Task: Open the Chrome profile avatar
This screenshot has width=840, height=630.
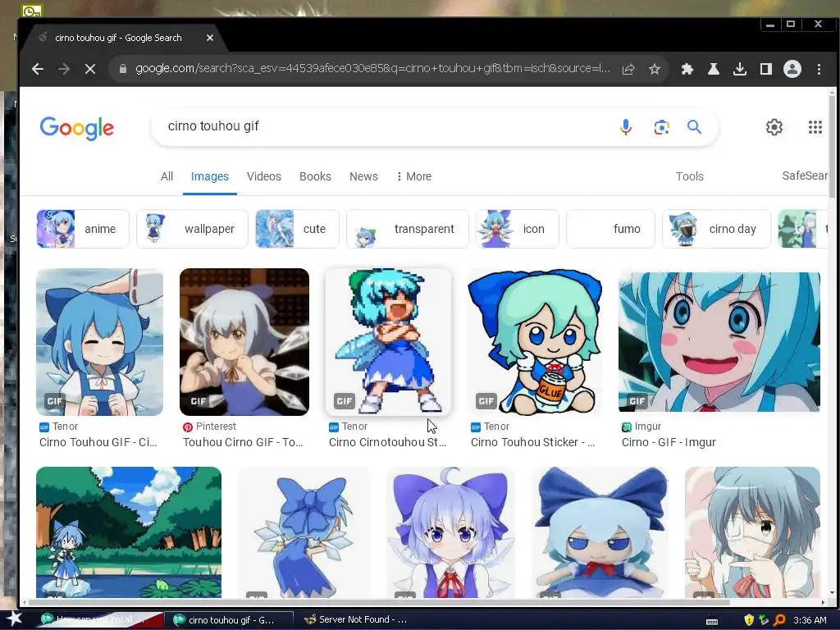Action: coord(792,69)
